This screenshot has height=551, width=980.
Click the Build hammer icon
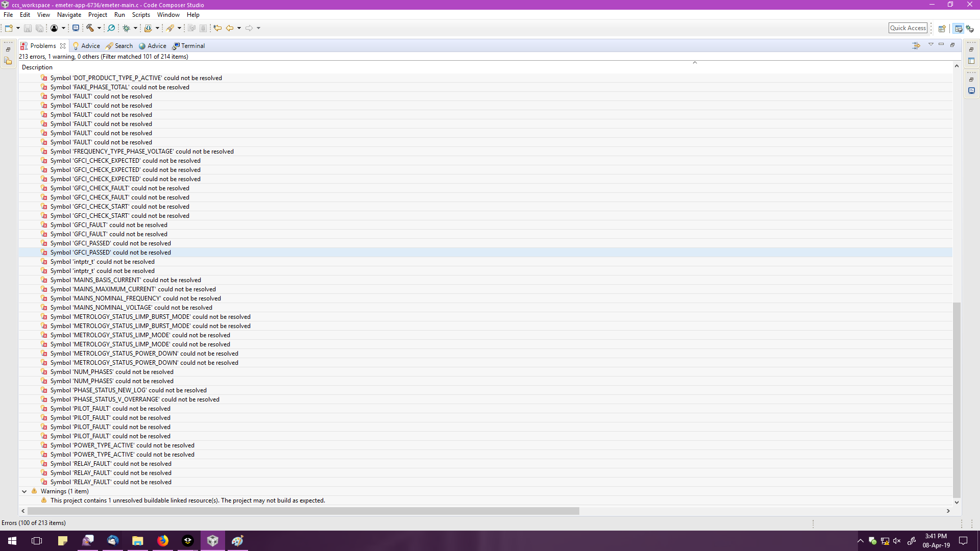pos(90,28)
